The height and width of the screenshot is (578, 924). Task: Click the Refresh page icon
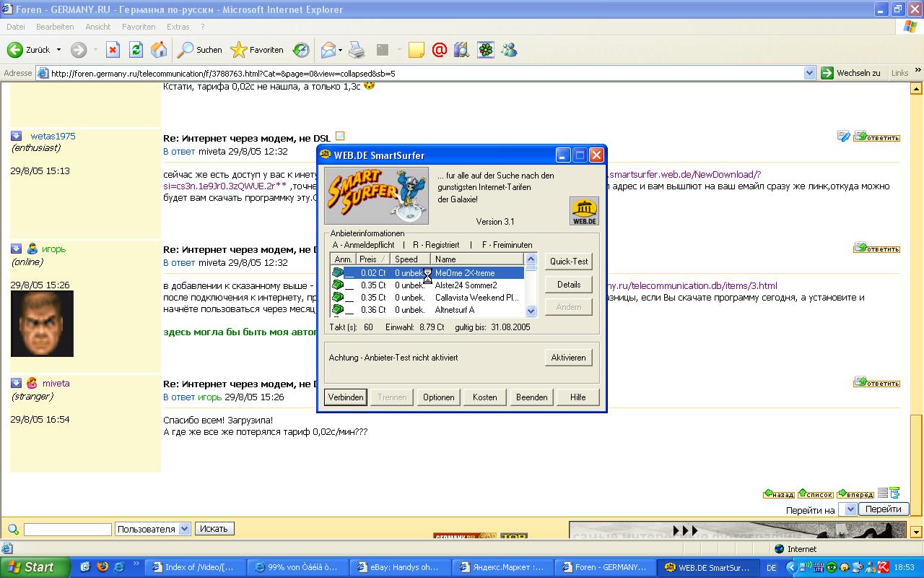136,50
